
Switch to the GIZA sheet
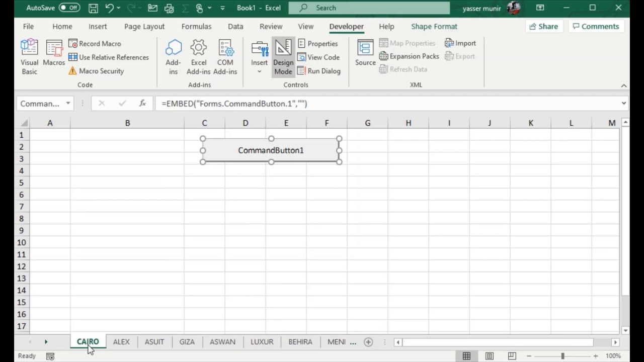187,342
